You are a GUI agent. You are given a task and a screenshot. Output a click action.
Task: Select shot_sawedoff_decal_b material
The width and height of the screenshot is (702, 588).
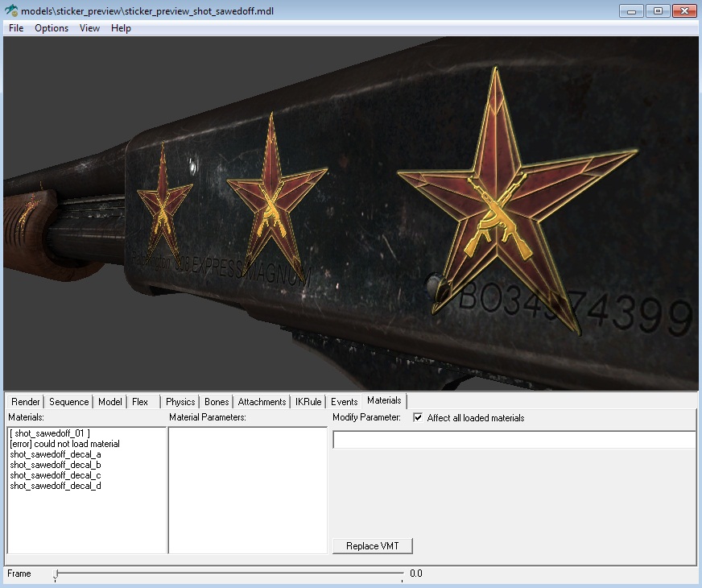(56, 465)
